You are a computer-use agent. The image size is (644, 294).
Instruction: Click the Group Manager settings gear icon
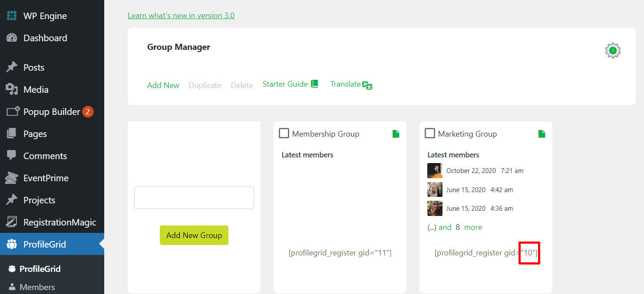613,51
